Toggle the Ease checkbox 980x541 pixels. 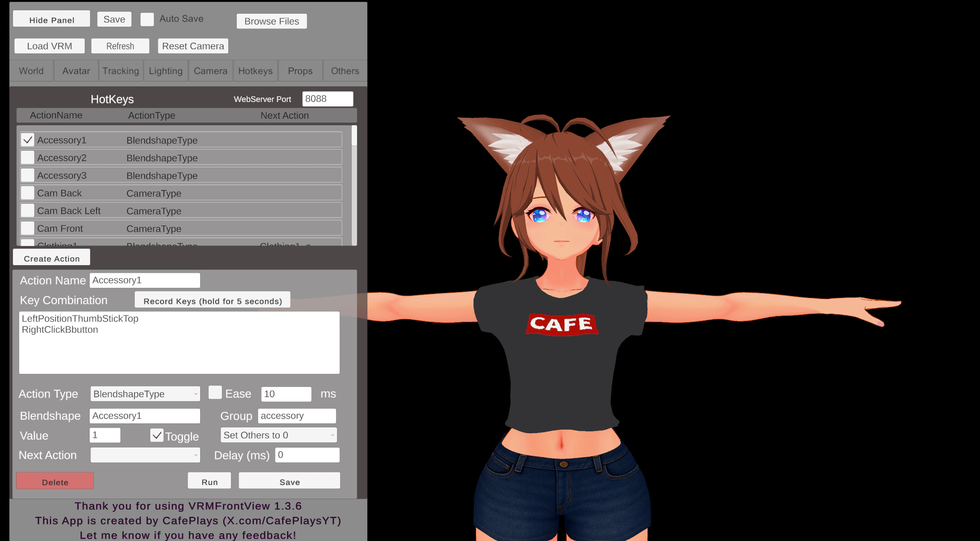click(215, 393)
